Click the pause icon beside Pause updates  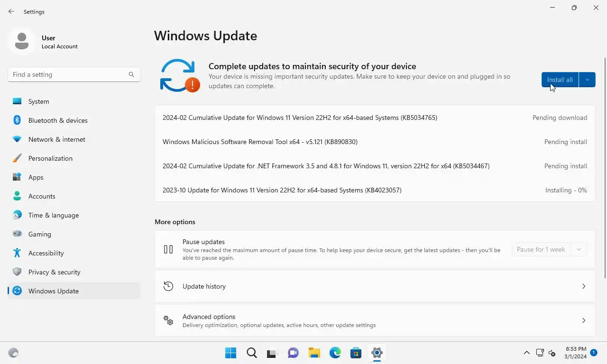click(x=168, y=249)
